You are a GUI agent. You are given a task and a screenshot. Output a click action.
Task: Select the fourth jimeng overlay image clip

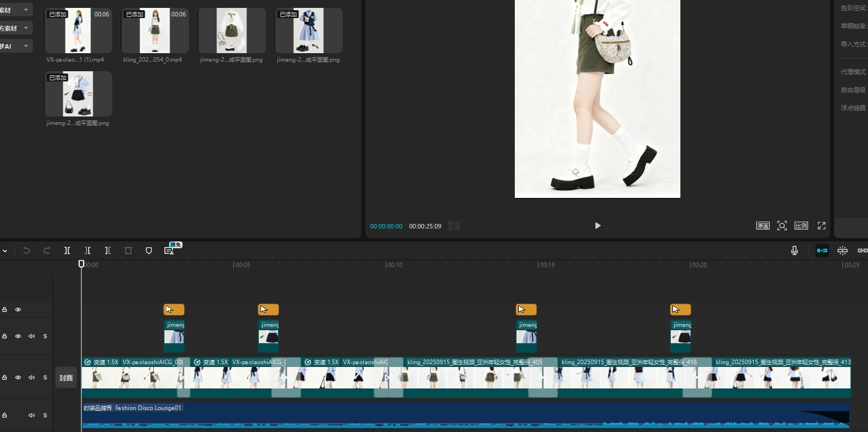[680, 336]
